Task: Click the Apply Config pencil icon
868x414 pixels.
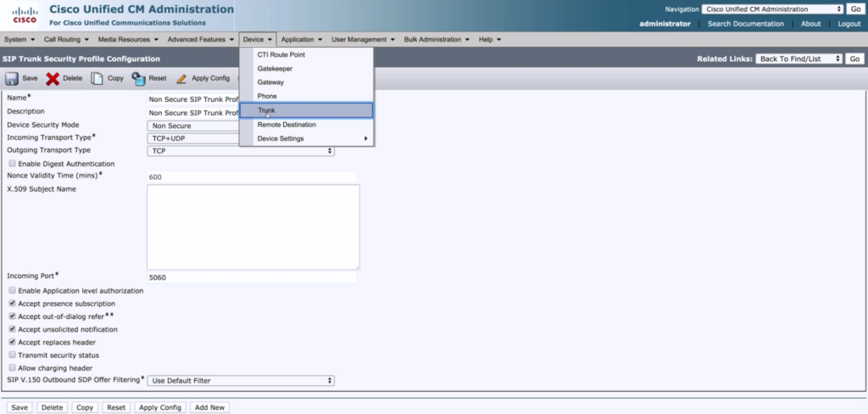Action: [181, 79]
